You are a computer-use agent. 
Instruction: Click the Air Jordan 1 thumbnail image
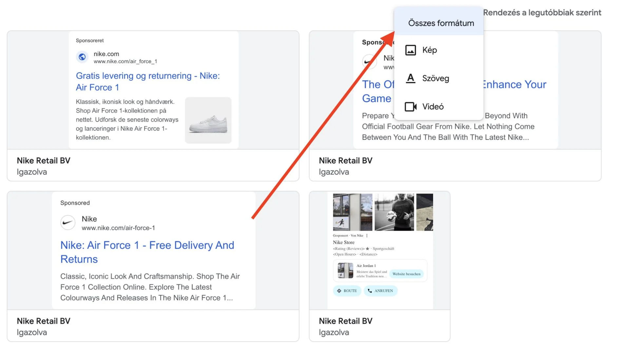[346, 271]
